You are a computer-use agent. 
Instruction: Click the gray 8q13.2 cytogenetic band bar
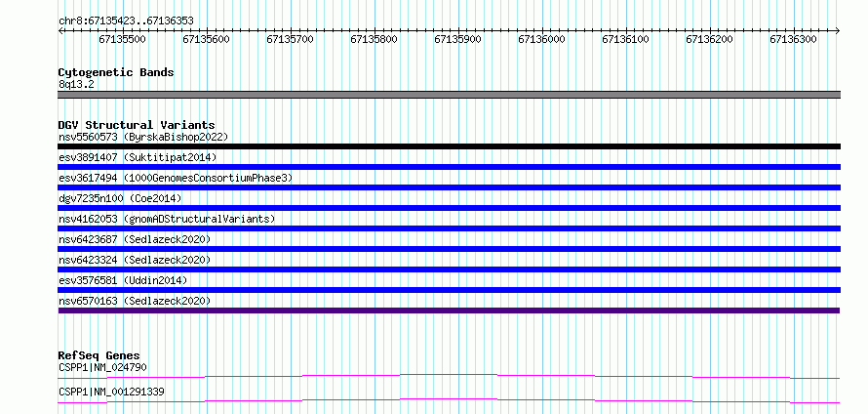[x=449, y=95]
